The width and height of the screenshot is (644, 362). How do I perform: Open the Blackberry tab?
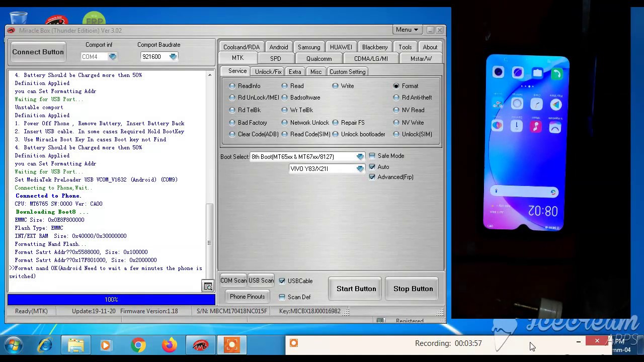(375, 47)
